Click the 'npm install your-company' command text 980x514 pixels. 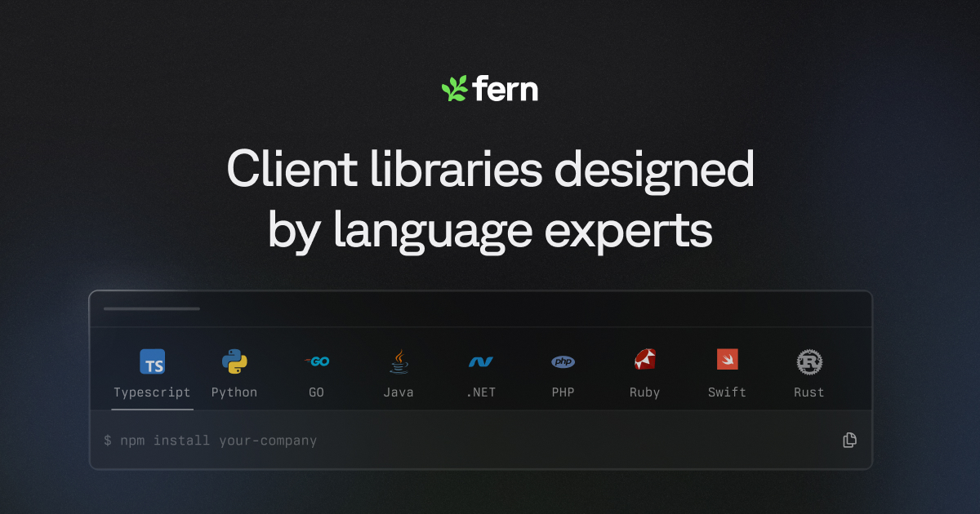tap(218, 441)
